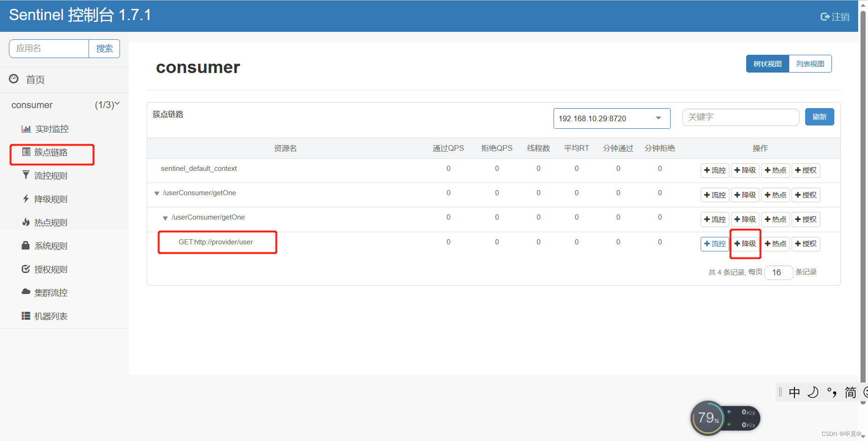Add 流控 rule for top-level /userConsumer/getOne
The image size is (868, 441).
click(x=715, y=195)
